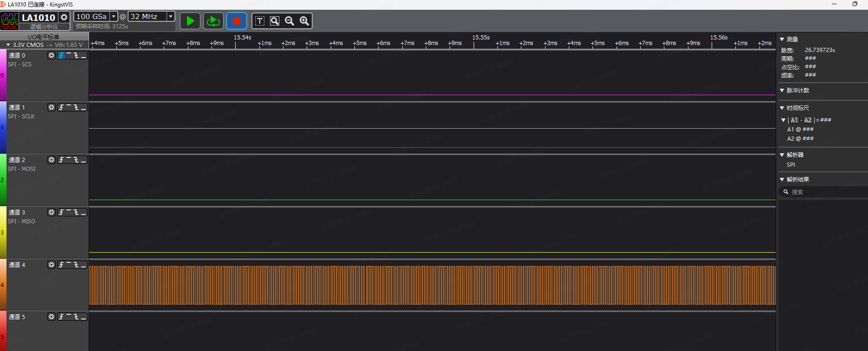The image size is (868, 351).
Task: Open the 32 MHz sample rate dropdown
Action: (171, 17)
